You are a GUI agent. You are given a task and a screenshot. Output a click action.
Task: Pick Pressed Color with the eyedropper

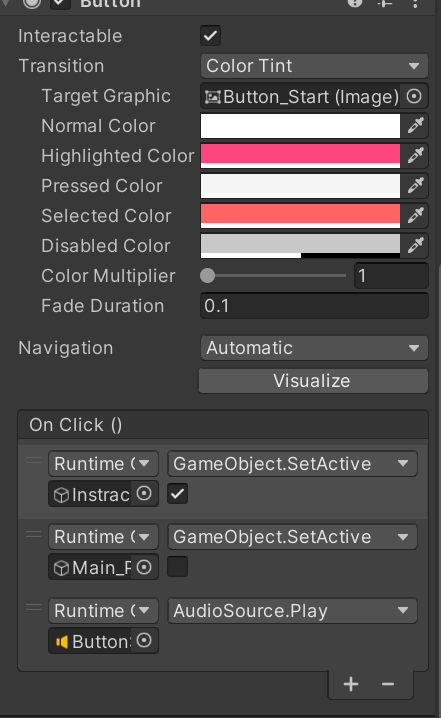pos(415,185)
